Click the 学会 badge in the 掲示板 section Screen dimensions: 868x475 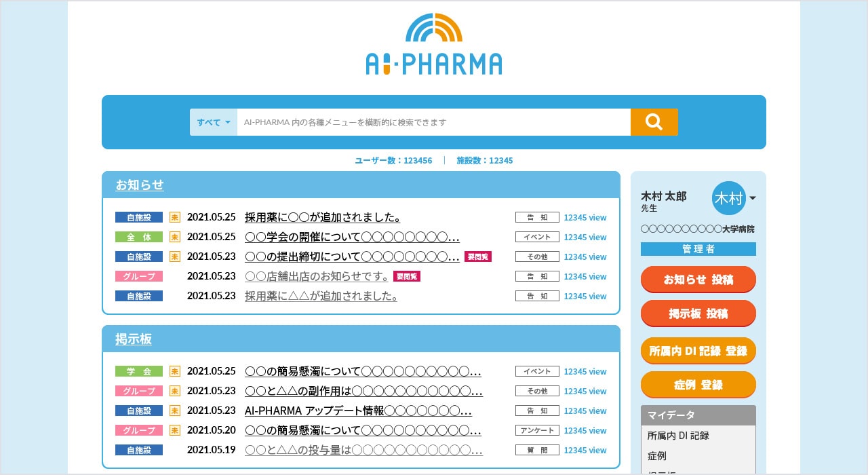click(x=138, y=371)
